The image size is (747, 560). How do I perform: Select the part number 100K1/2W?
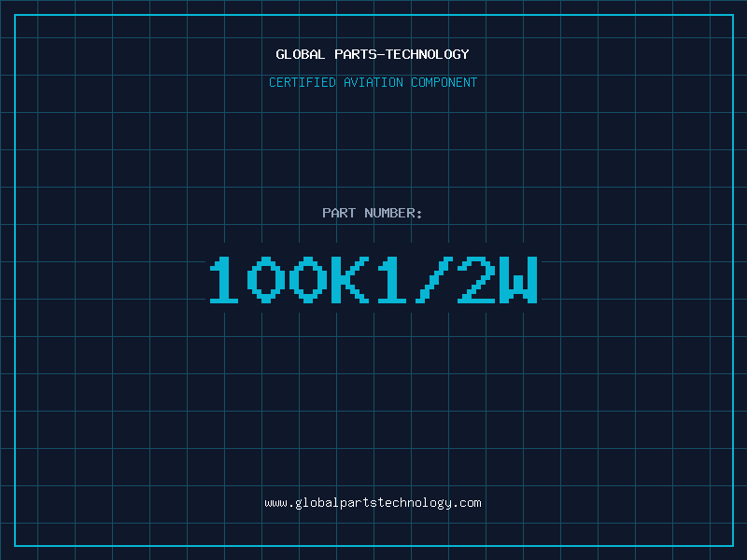(x=373, y=279)
